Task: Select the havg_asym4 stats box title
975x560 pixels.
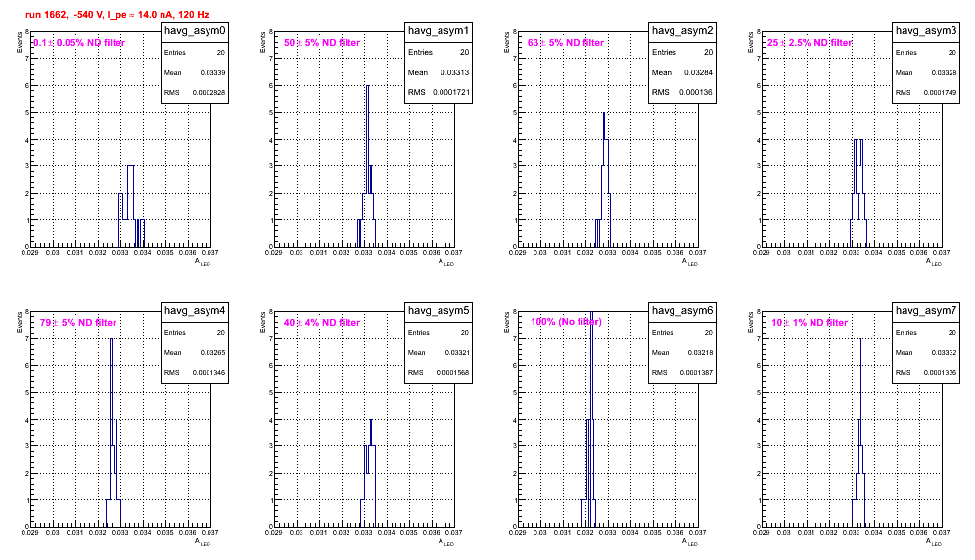Action: (195, 311)
